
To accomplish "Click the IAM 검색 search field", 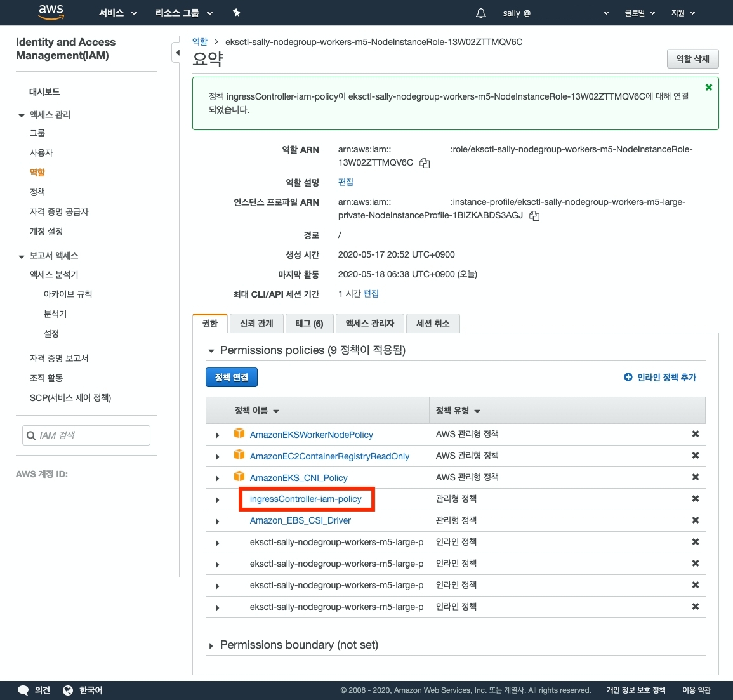I will [x=93, y=435].
